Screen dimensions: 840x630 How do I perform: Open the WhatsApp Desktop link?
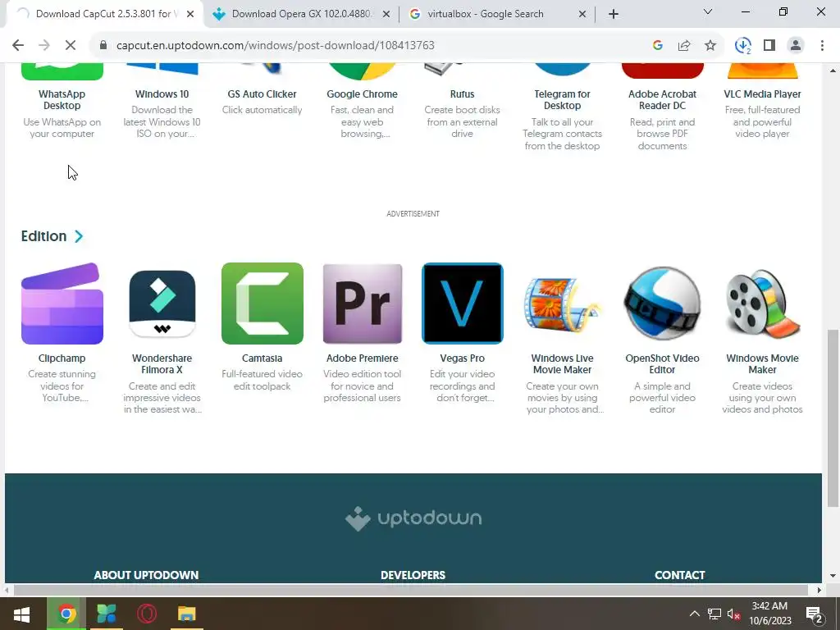(x=62, y=99)
